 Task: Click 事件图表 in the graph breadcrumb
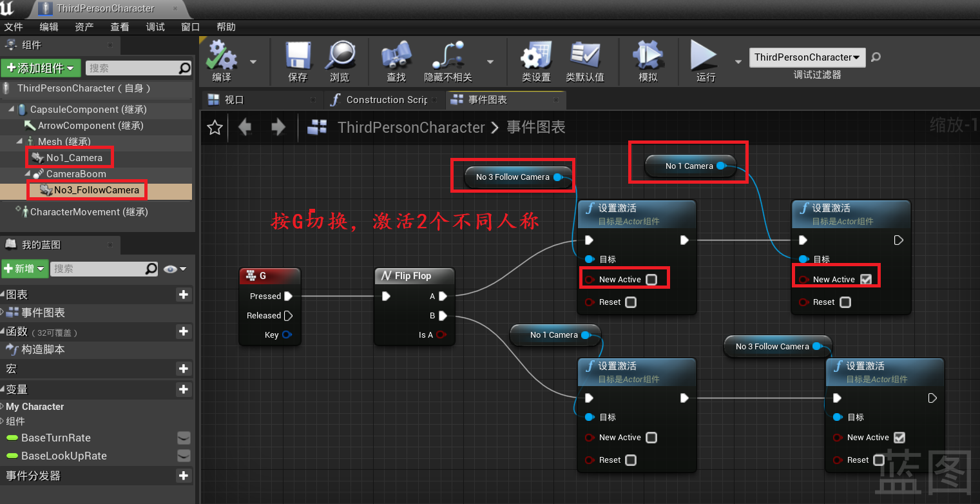pos(536,127)
